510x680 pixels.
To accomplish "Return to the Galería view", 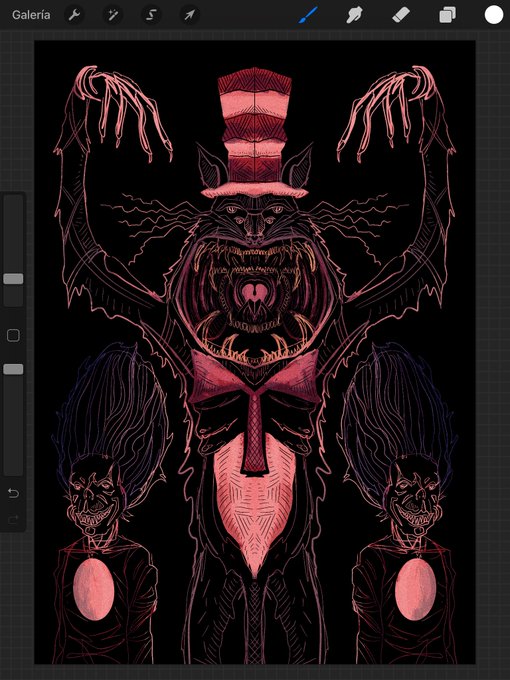I will (31, 15).
